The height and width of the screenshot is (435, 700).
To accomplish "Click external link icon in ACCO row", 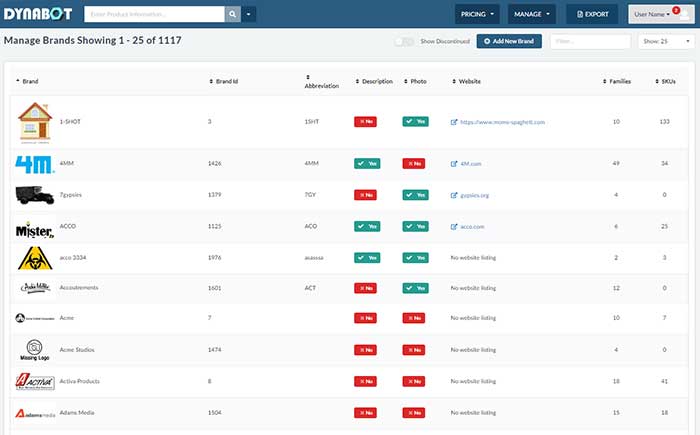I will click(x=454, y=227).
